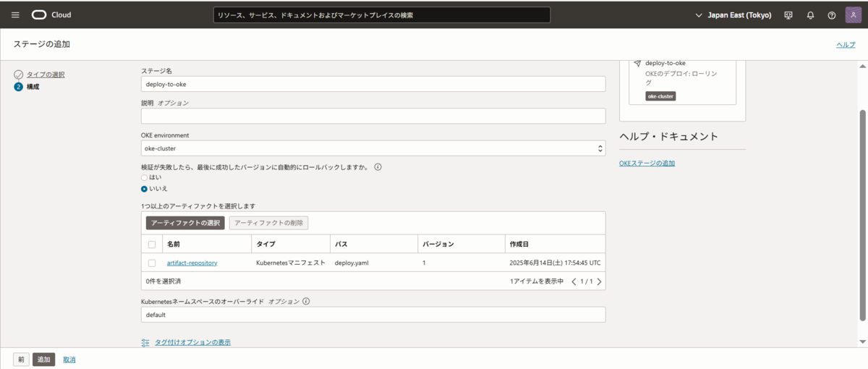
Task: Click the '作成日' column header
Action: click(x=520, y=245)
